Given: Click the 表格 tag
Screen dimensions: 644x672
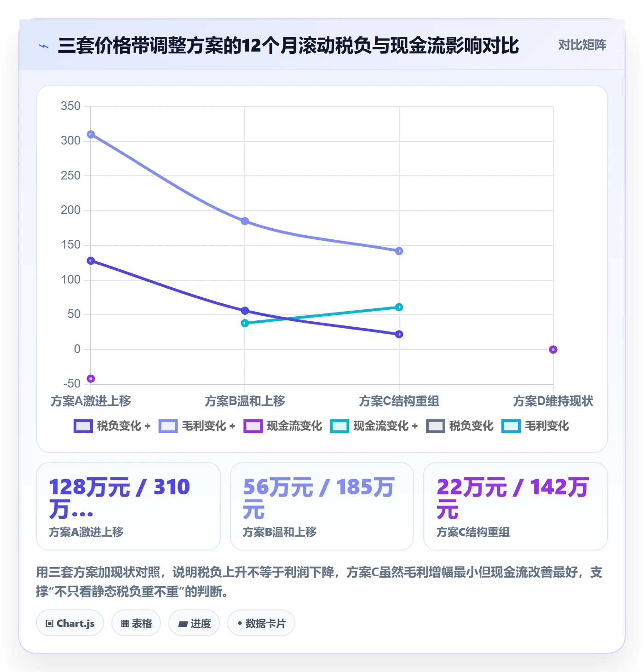Looking at the screenshot, I should click(136, 623).
